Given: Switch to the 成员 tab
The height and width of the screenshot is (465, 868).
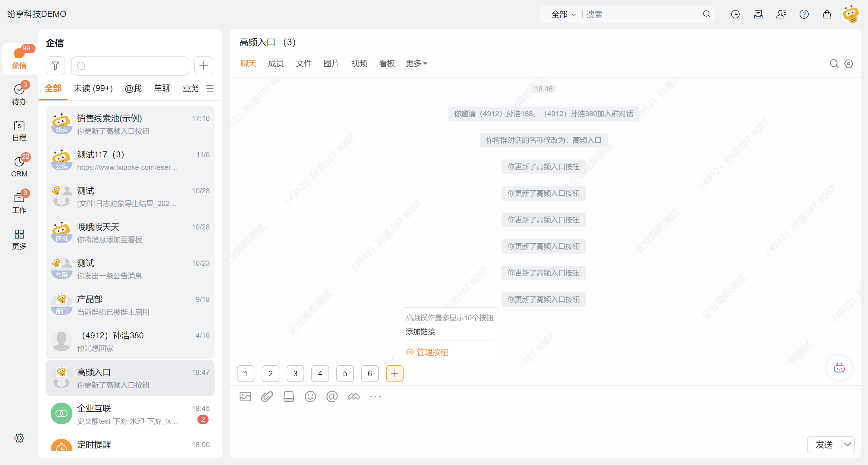Looking at the screenshot, I should point(276,64).
